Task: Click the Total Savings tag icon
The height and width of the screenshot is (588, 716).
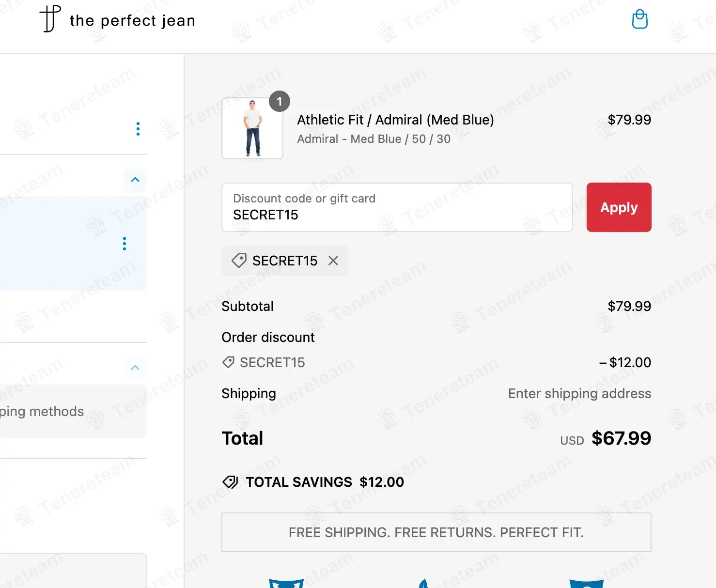Action: 230,482
